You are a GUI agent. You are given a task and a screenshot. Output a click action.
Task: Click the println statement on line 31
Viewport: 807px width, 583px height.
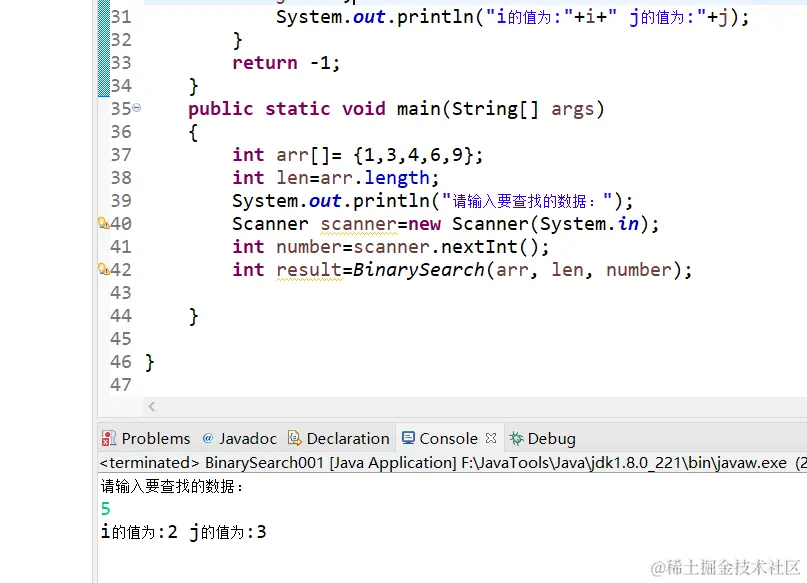click(x=512, y=17)
